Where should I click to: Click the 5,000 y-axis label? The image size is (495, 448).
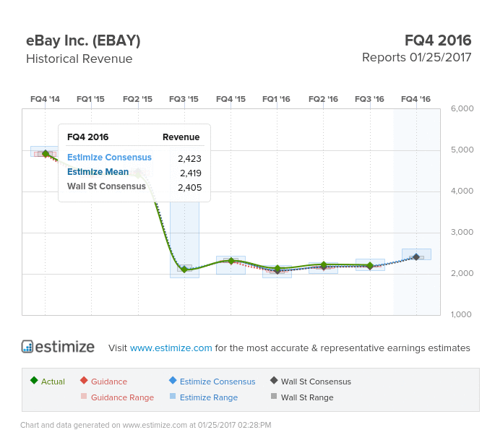click(x=462, y=150)
